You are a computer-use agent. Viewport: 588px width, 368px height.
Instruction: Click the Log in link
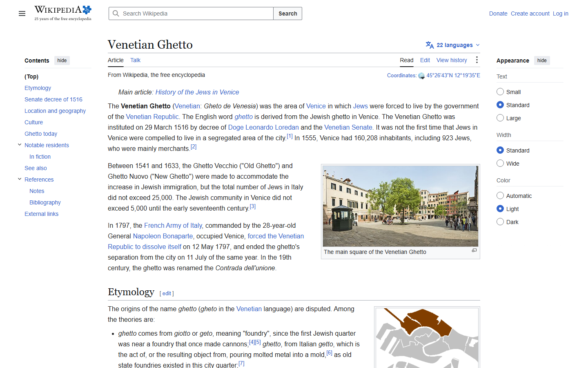point(561,13)
